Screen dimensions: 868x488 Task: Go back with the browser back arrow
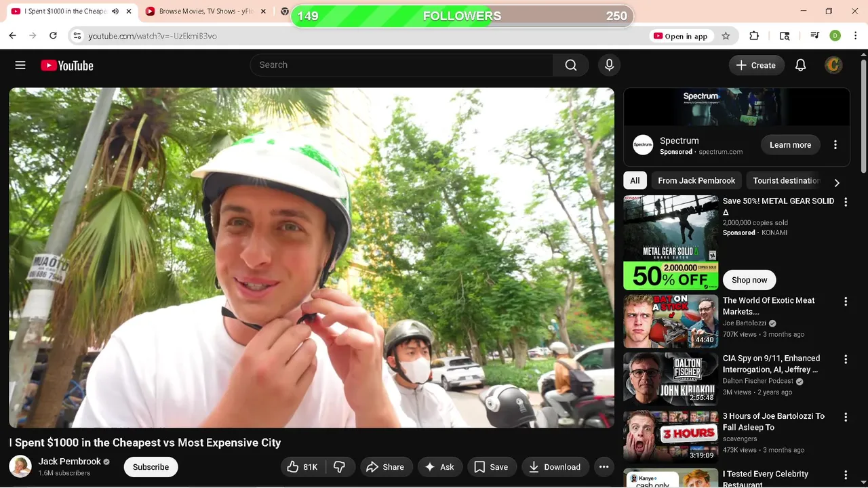tap(12, 36)
